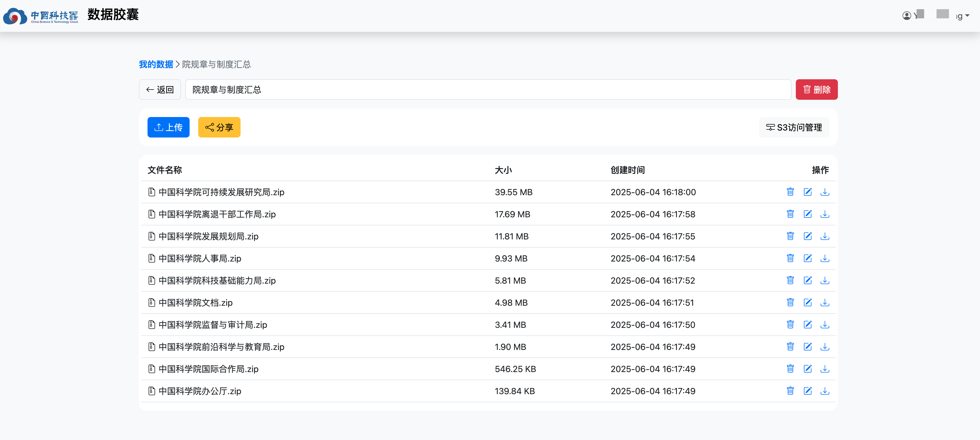Screen dimensions: 980x440
Task: Download 中国科学院办公厅.zip file
Action: coord(824,391)
